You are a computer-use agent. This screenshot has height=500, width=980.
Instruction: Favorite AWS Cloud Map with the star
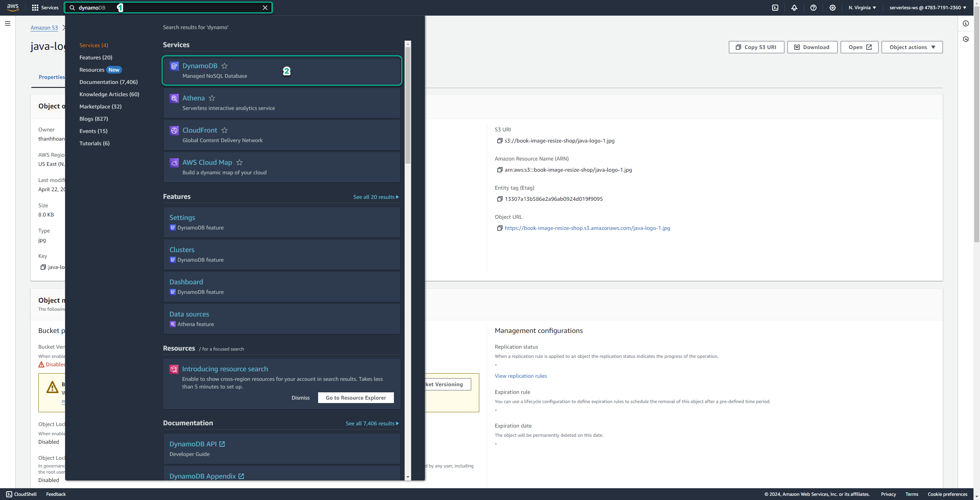(240, 162)
